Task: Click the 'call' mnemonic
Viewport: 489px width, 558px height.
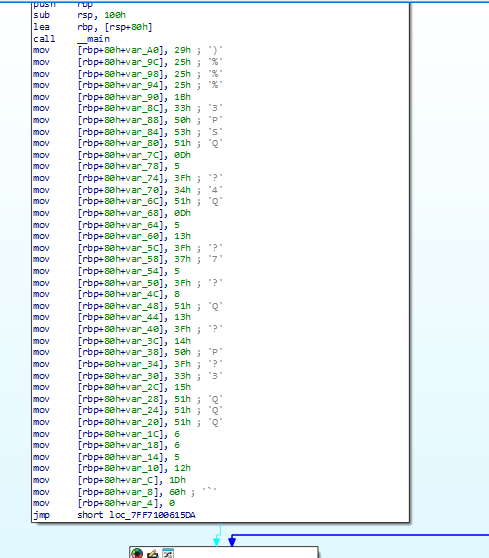Action: [44, 39]
